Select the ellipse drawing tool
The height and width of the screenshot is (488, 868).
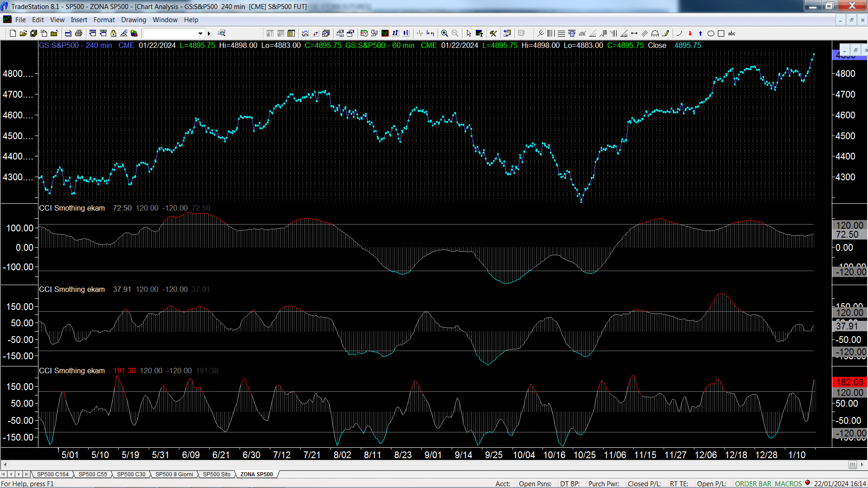pos(711,33)
